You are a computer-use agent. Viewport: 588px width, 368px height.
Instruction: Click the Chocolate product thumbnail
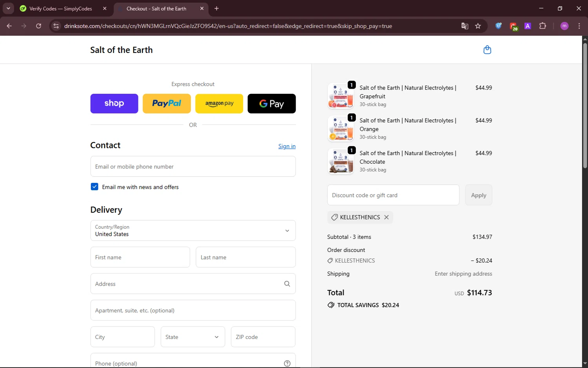point(341,161)
